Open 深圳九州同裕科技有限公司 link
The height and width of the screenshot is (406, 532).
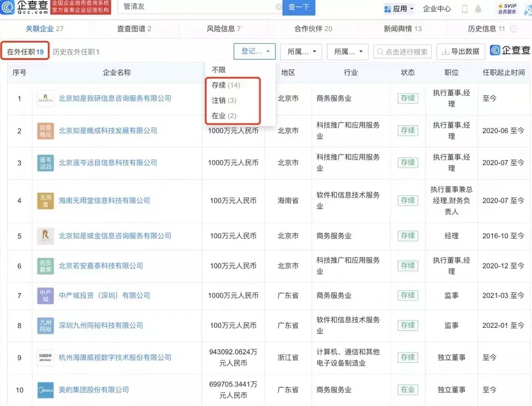pyautogui.click(x=101, y=325)
